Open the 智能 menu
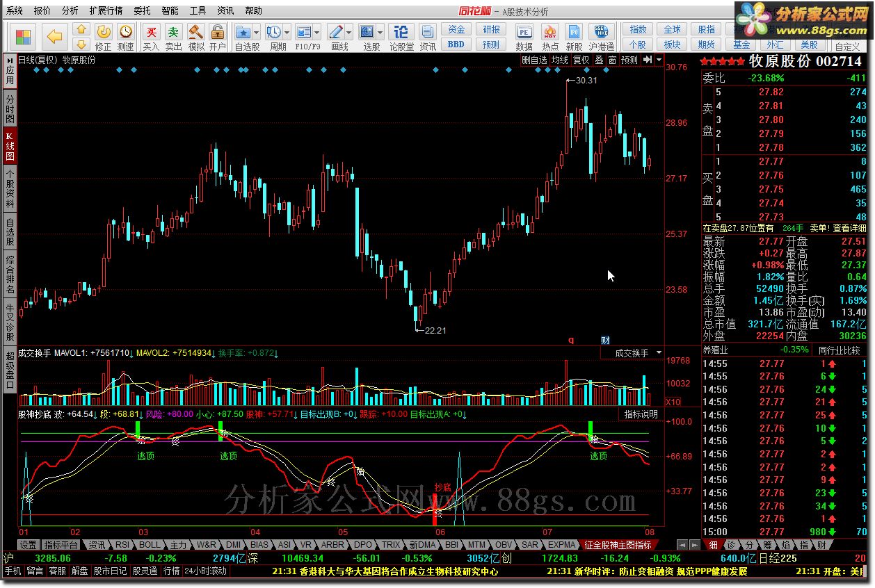Screen dimensions: 875x588 (x=170, y=10)
